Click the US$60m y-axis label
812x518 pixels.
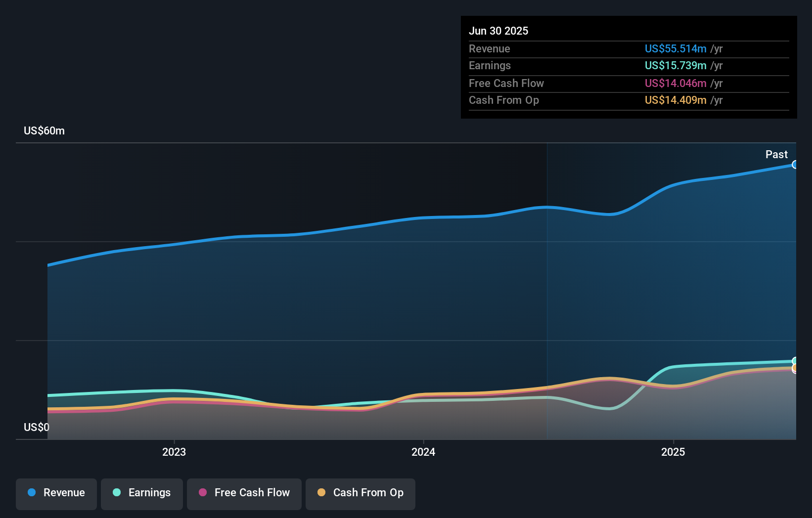tap(44, 131)
